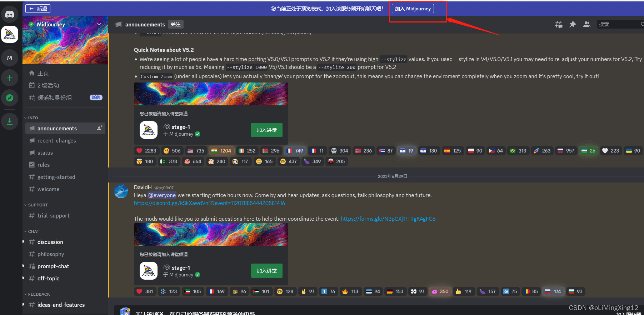Click the 后退 back button
The image size is (644, 315).
38,9
